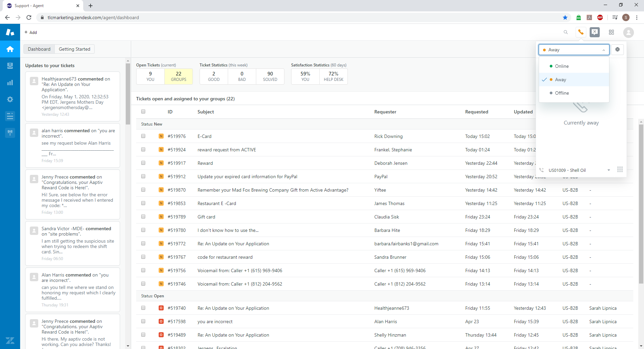The image size is (644, 349).
Task: Select Online status option
Action: (x=561, y=66)
